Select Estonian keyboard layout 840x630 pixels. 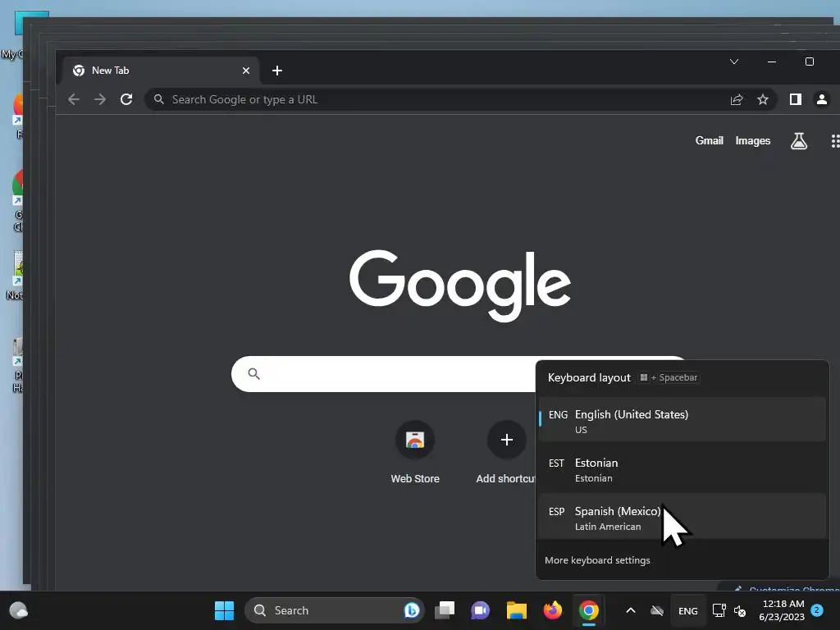click(x=682, y=468)
